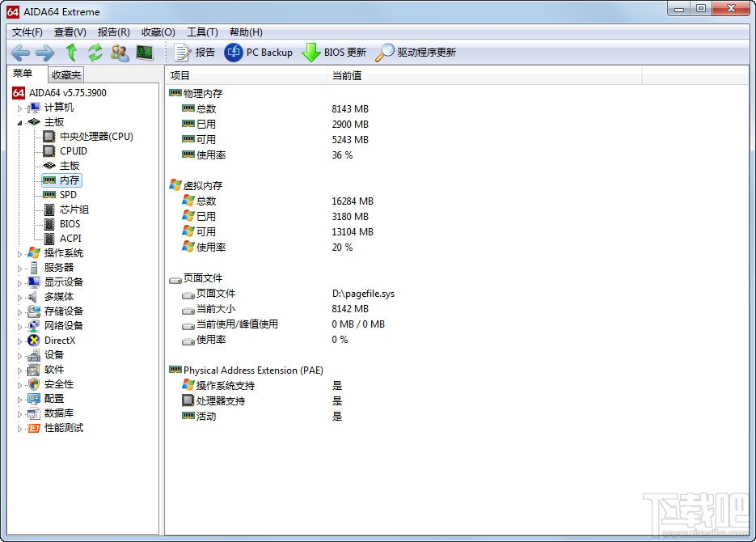Select the 中央处理器(CPU) chip icon
Screen dimensions: 756x542
tap(49, 137)
